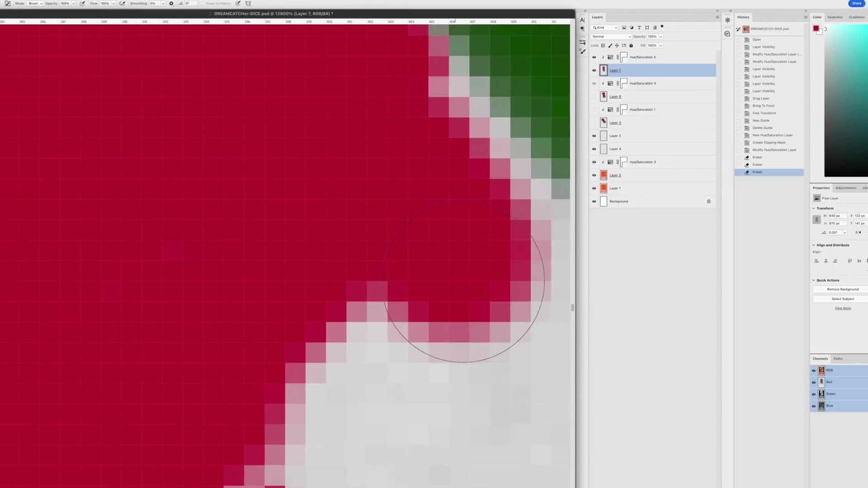Open the layer Opacity dropdown arrow

660,37
